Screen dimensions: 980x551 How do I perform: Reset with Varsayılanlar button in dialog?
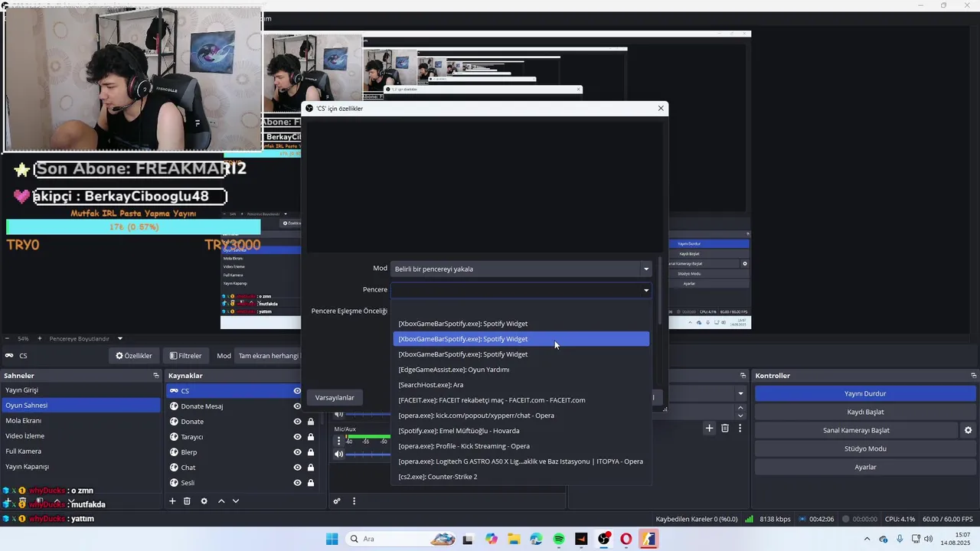(x=335, y=397)
